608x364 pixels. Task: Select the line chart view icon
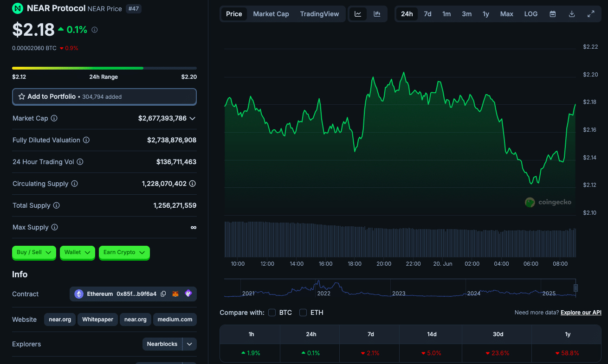pyautogui.click(x=358, y=14)
